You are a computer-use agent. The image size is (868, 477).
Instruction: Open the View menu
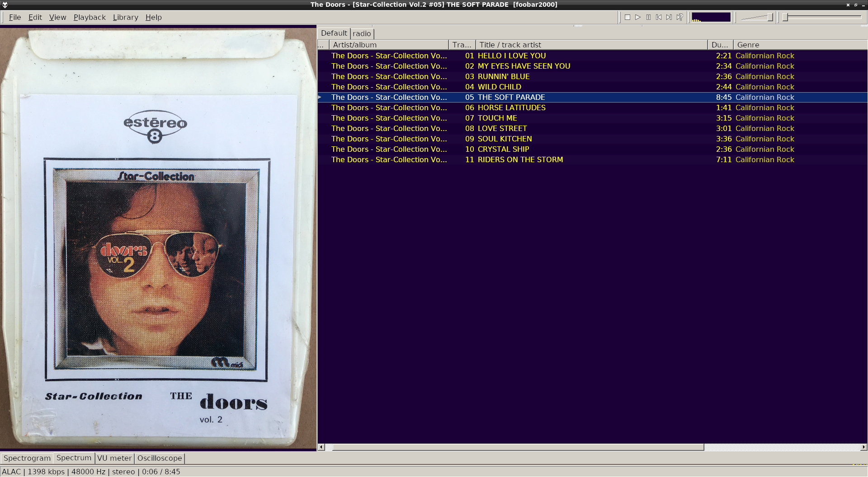tap(57, 17)
